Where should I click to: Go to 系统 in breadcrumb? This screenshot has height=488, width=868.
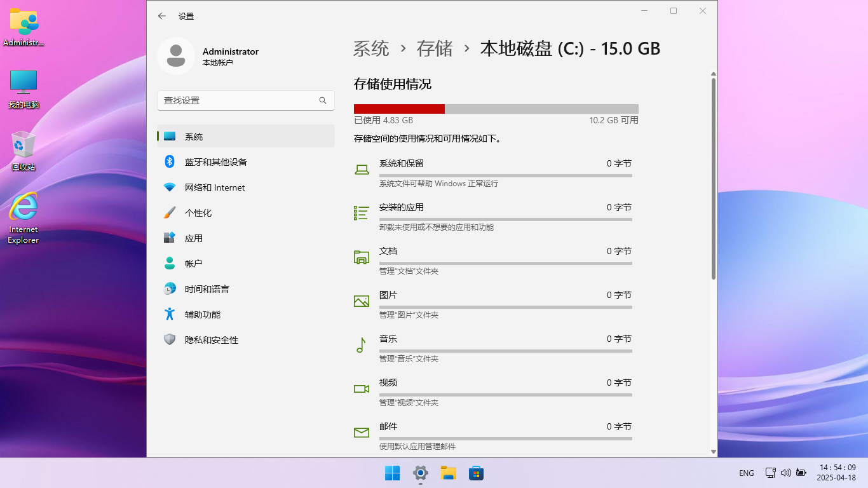371,48
